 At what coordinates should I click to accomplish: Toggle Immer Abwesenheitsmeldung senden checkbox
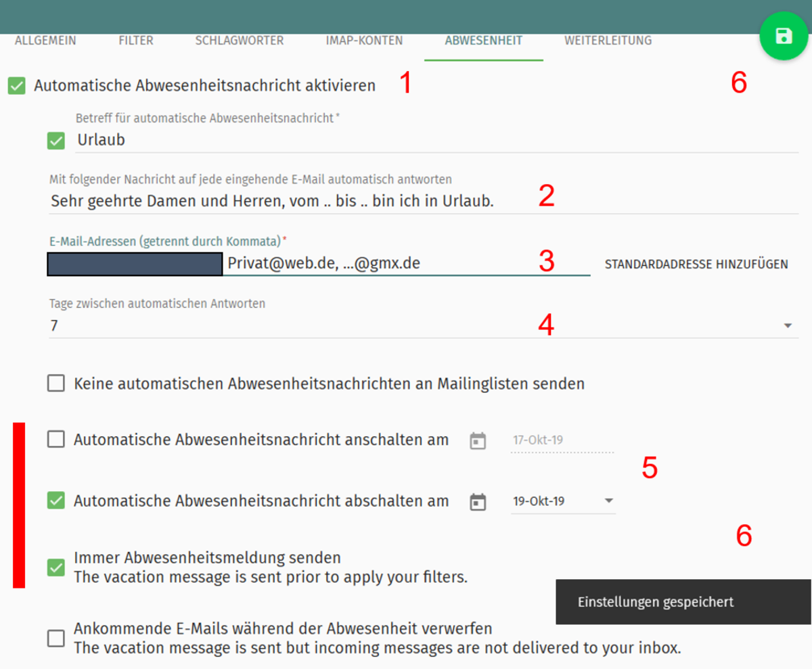point(56,568)
